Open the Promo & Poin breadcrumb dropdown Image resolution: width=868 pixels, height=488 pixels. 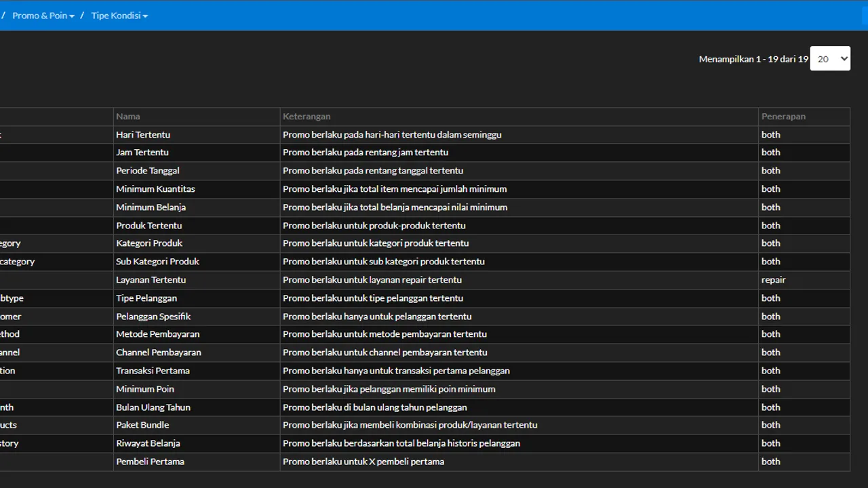tap(43, 16)
